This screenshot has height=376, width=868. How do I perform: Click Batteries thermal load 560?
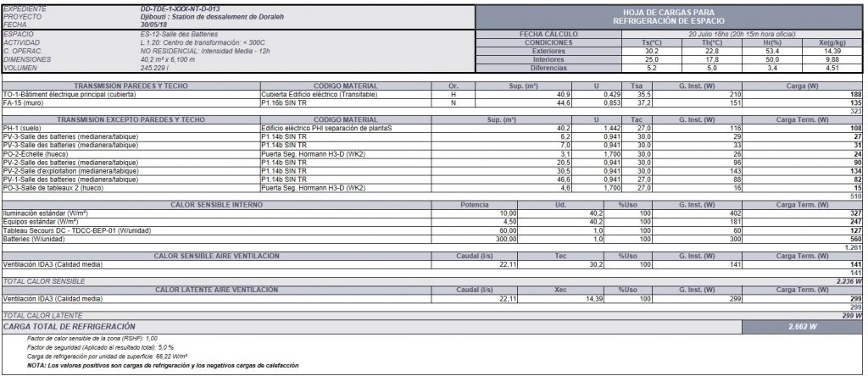pos(856,238)
